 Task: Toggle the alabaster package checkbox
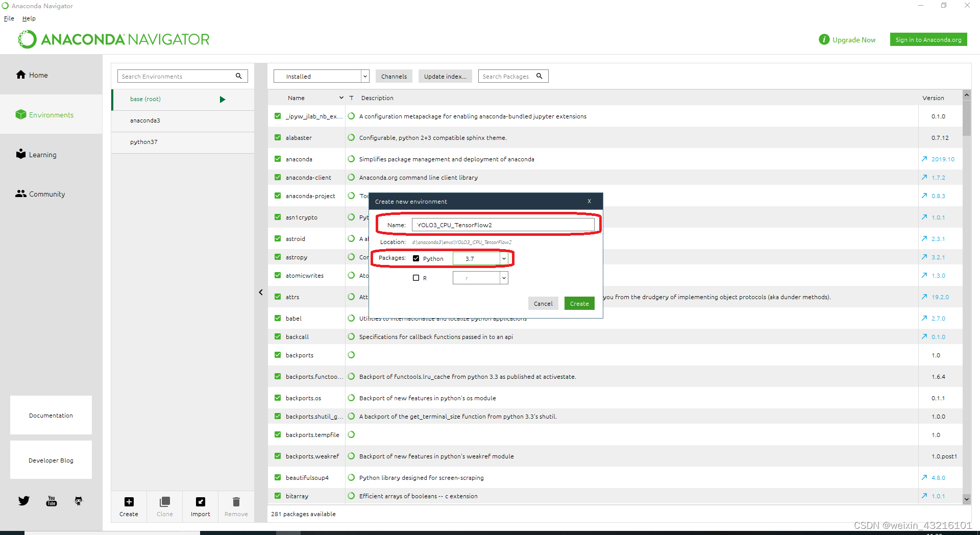[x=278, y=137]
